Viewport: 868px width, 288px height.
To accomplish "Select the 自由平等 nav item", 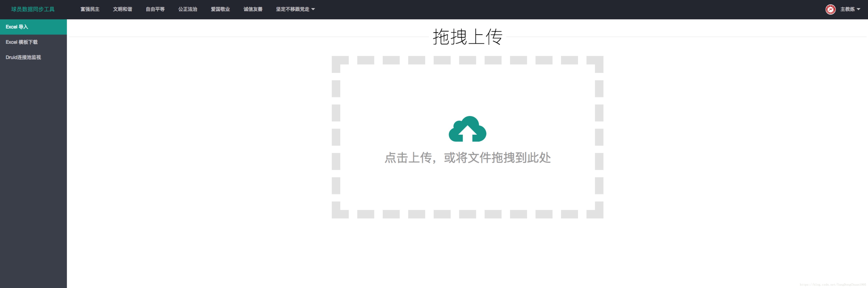I will tap(155, 9).
